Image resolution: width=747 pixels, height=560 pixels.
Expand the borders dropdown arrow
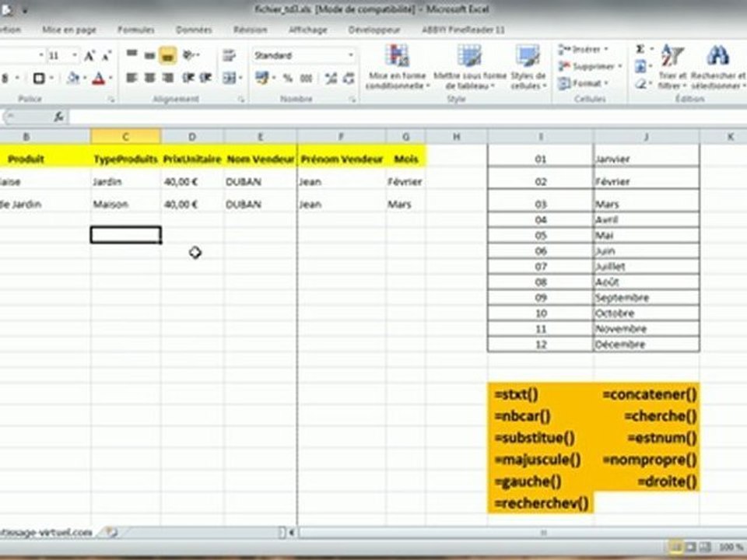51,78
